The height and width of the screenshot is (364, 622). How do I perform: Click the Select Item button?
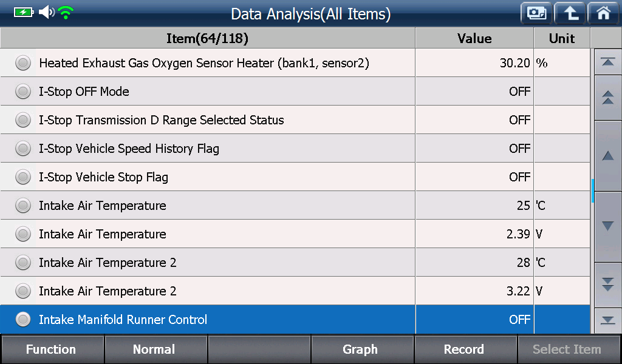click(x=569, y=349)
